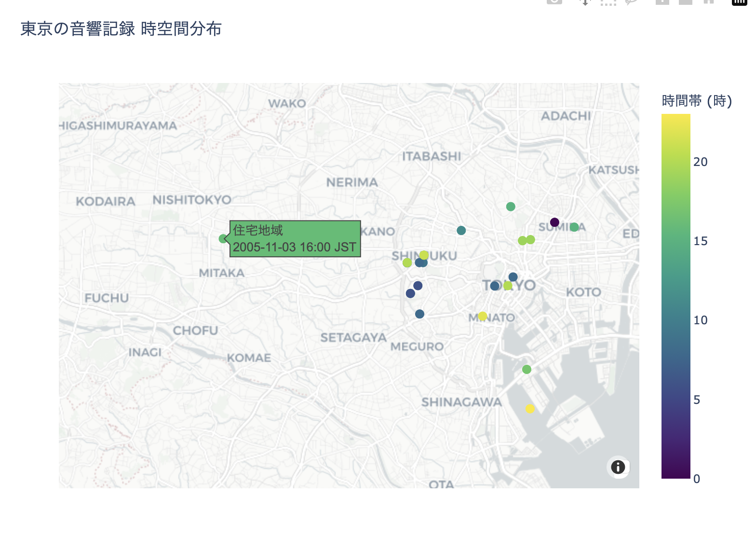The height and width of the screenshot is (552, 756).
Task: Click the viridis time-of-day color bar
Action: pyautogui.click(x=675, y=296)
